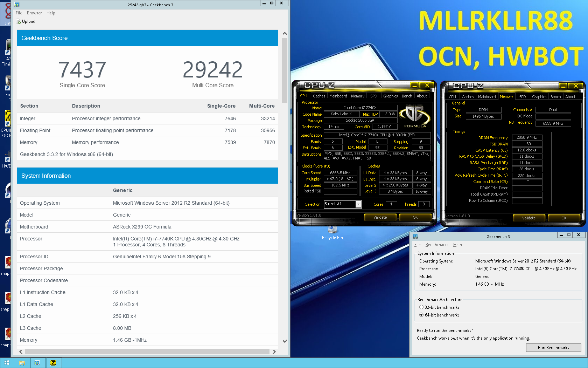The width and height of the screenshot is (588, 368).
Task: Click NB Frequency 6355.9 MHz value
Action: [553, 123]
